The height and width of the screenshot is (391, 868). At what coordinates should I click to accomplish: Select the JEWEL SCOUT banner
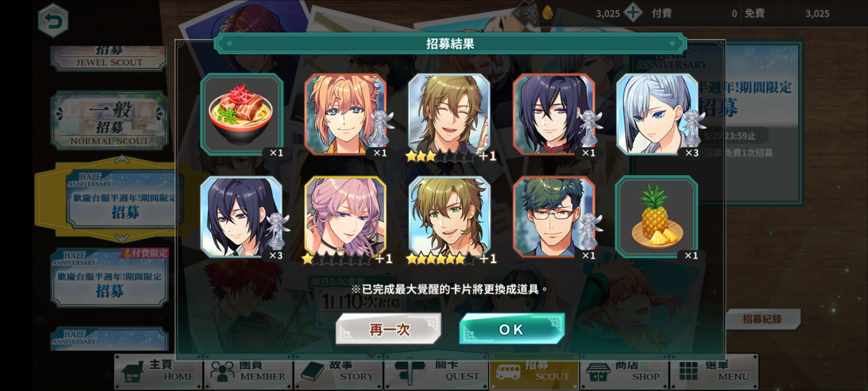[x=110, y=58]
